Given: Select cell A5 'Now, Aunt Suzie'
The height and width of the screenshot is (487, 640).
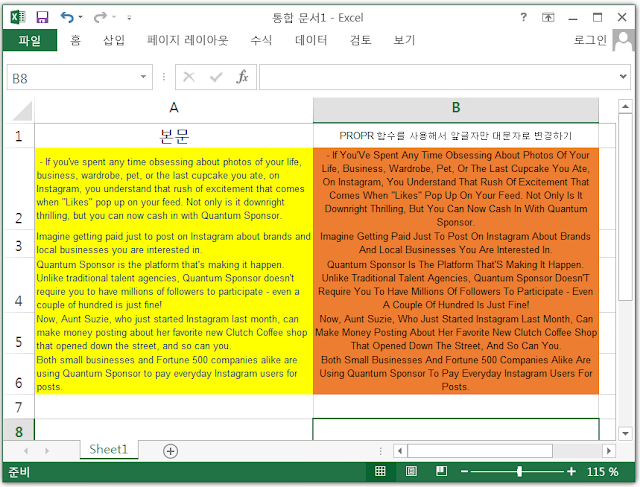Looking at the screenshot, I should click(x=174, y=333).
